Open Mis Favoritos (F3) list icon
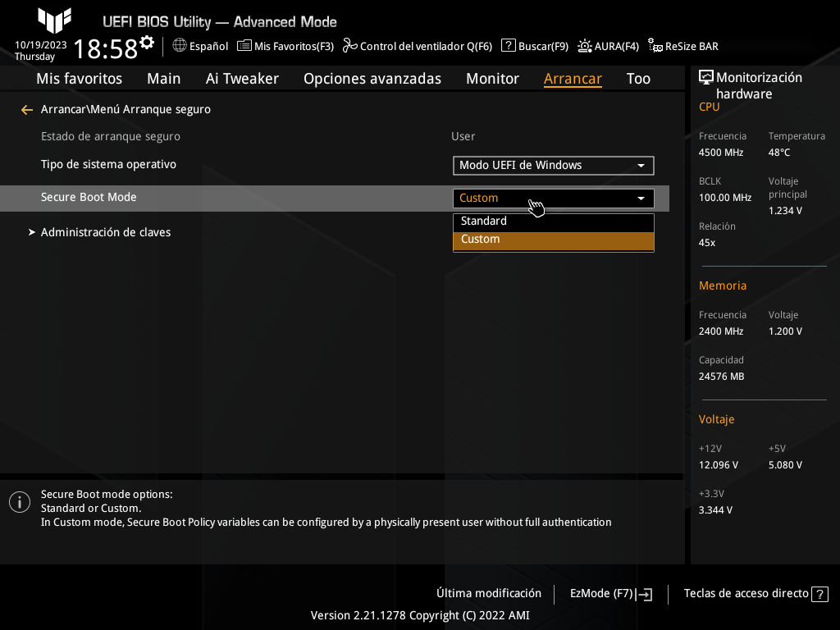The height and width of the screenshot is (630, 840). [x=244, y=46]
